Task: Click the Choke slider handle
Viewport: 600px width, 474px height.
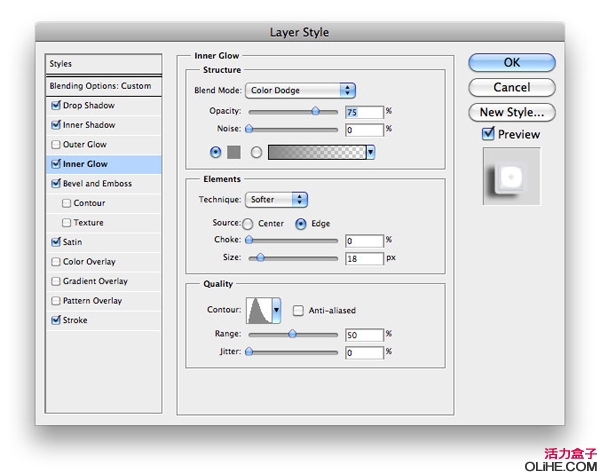Action: pyautogui.click(x=249, y=240)
